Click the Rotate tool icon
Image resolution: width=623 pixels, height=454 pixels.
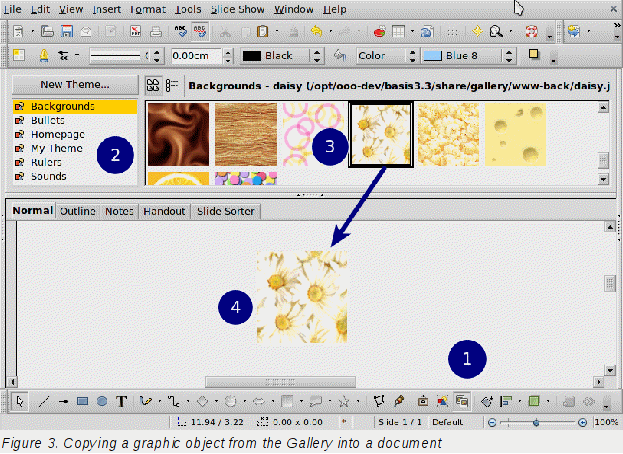[487, 402]
